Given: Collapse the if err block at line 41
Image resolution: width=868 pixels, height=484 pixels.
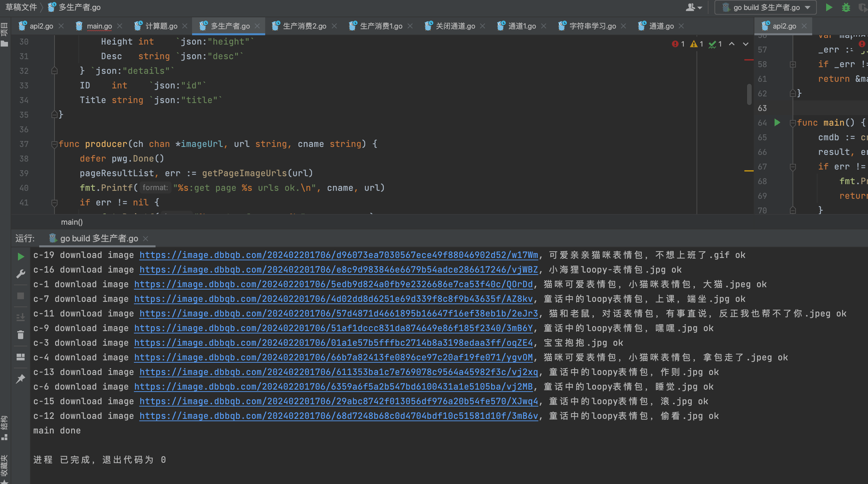Looking at the screenshot, I should click(x=54, y=202).
